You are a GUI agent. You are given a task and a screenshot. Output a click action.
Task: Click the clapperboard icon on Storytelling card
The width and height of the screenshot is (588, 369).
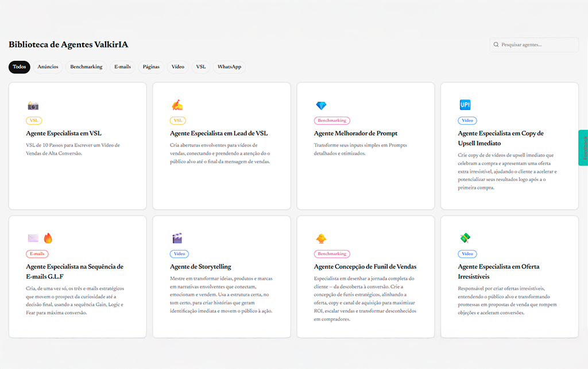177,238
